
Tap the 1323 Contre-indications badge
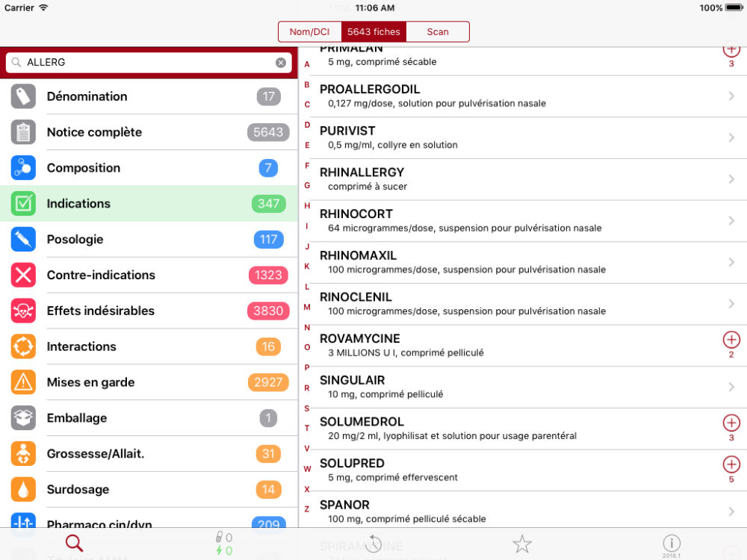tap(268, 275)
